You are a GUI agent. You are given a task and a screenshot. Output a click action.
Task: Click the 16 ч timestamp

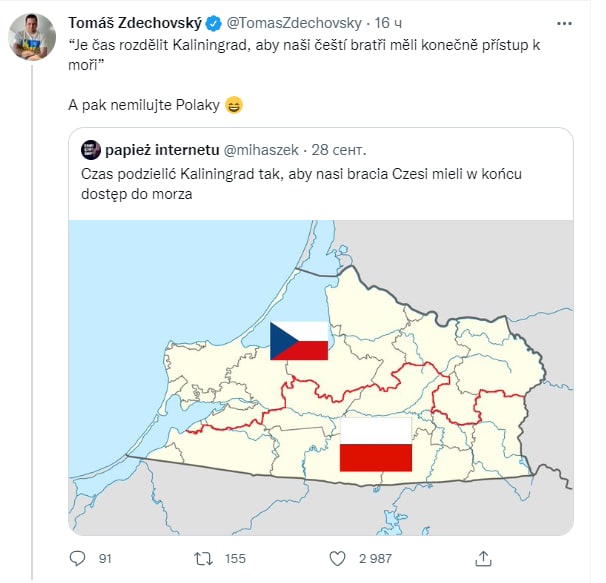tap(388, 23)
